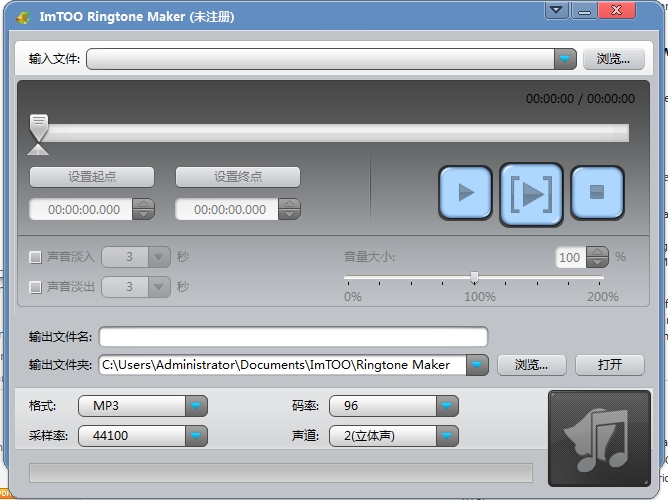668x500 pixels.
Task: Click the 200% volume scale label
Action: coord(603,297)
